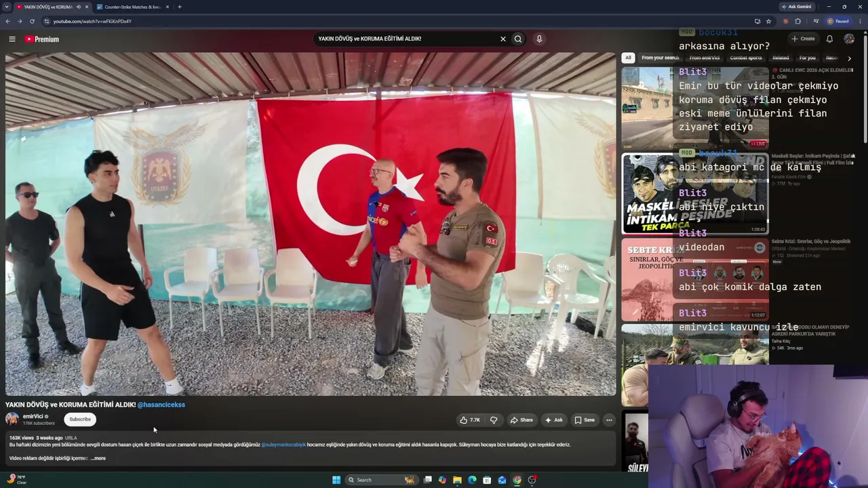Open File Explorer from the taskbar
Screen dimensions: 868x488
tap(457, 480)
